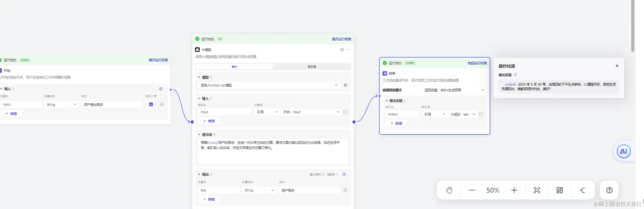Click the connection line style icon
This screenshot has width=644, height=209.
point(582,190)
